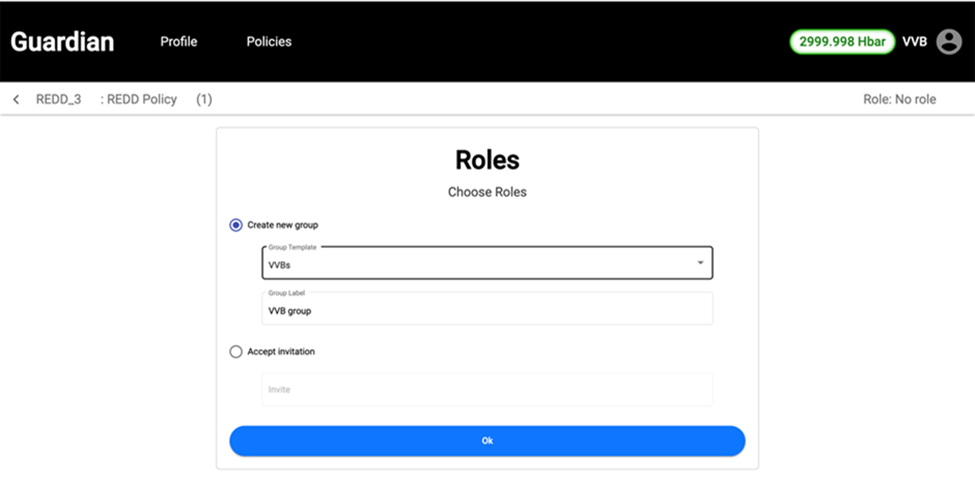Click the Invite input field
975x486 pixels.
487,389
